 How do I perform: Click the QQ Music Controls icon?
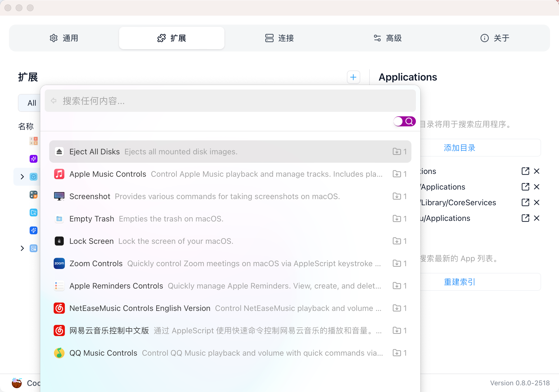tap(59, 353)
